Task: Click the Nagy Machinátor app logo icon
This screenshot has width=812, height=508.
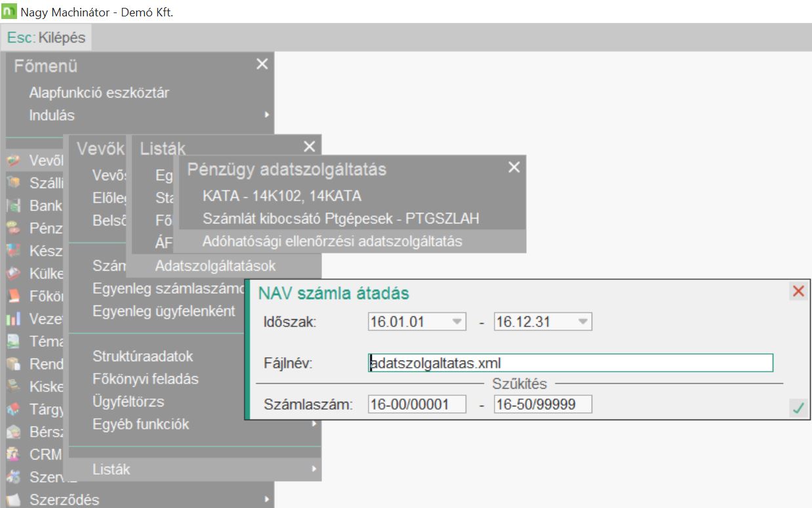Action: (x=10, y=11)
